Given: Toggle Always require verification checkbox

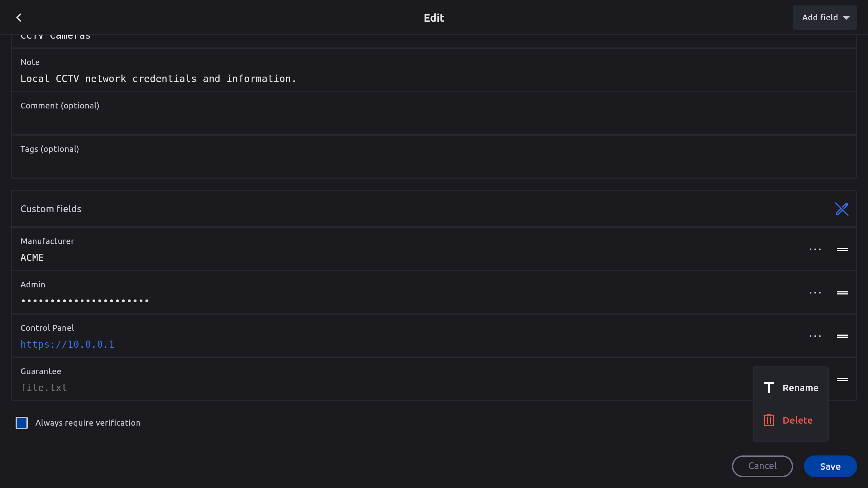Looking at the screenshot, I should tap(22, 423).
